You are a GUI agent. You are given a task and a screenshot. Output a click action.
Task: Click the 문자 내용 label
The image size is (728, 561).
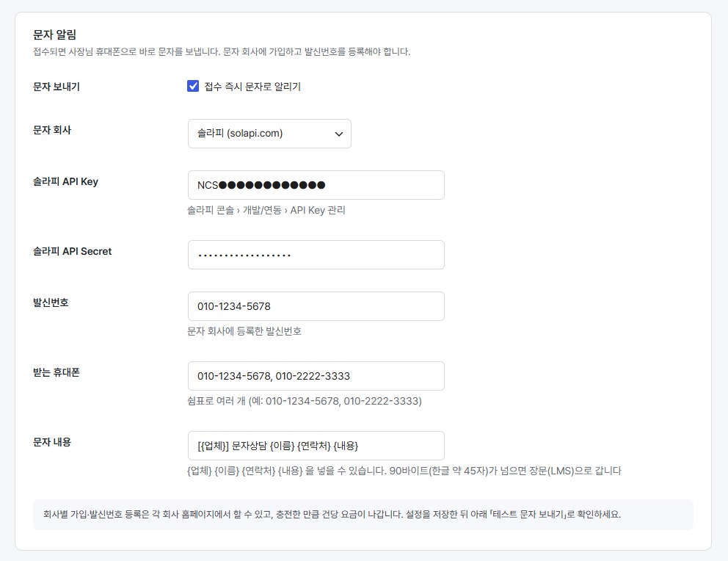click(52, 442)
